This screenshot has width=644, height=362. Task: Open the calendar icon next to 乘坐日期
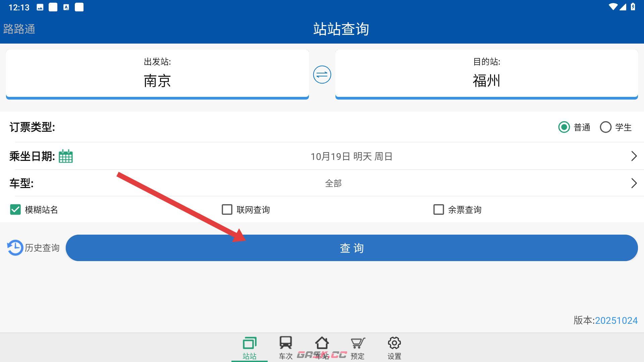tap(65, 156)
